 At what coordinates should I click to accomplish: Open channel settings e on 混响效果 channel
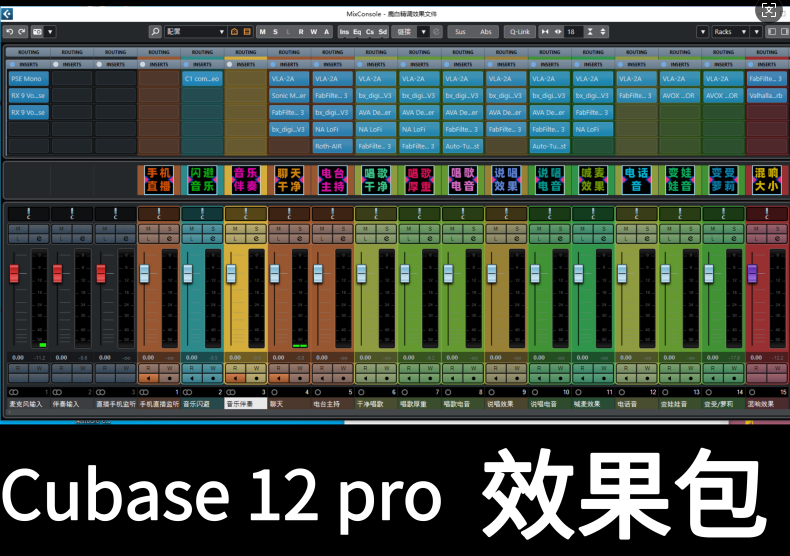tap(777, 239)
